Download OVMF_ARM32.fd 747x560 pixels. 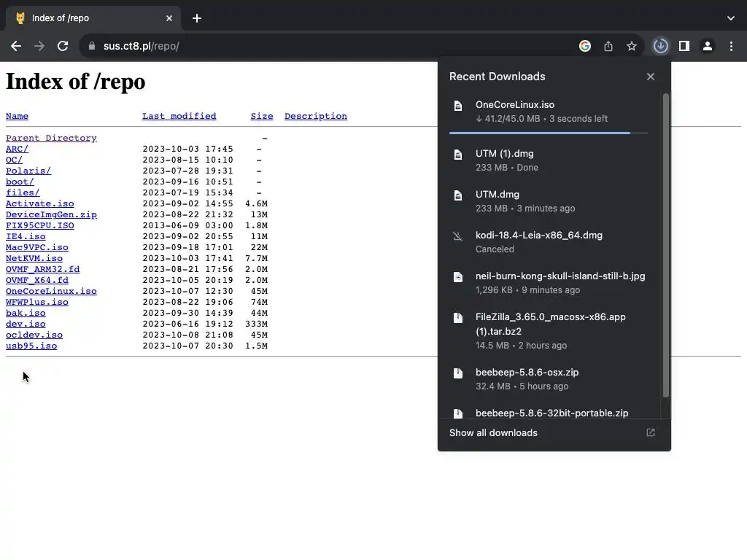pyautogui.click(x=43, y=270)
